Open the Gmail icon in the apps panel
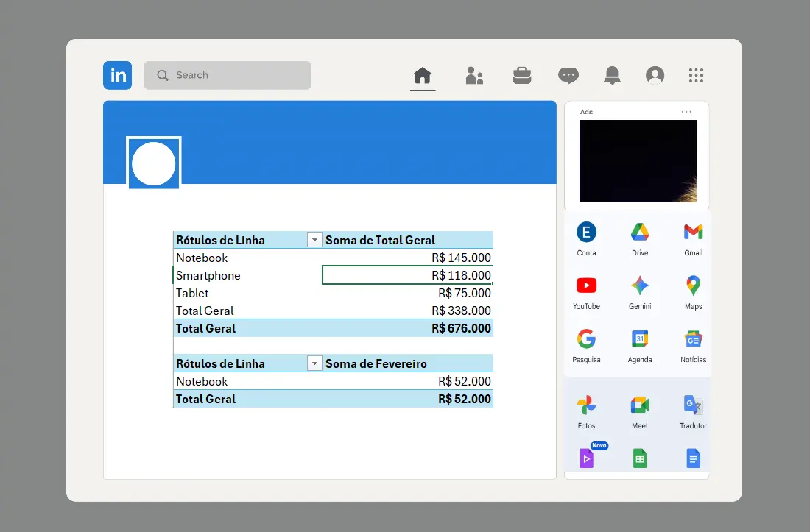The image size is (810, 532). click(x=693, y=232)
